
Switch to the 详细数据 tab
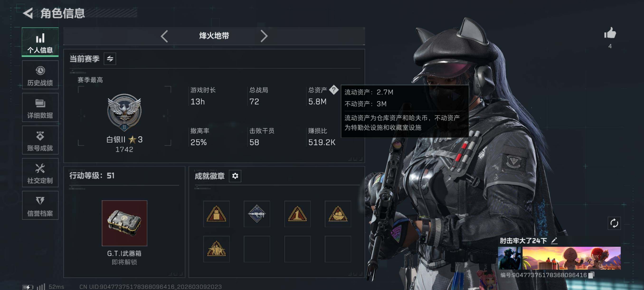40,108
